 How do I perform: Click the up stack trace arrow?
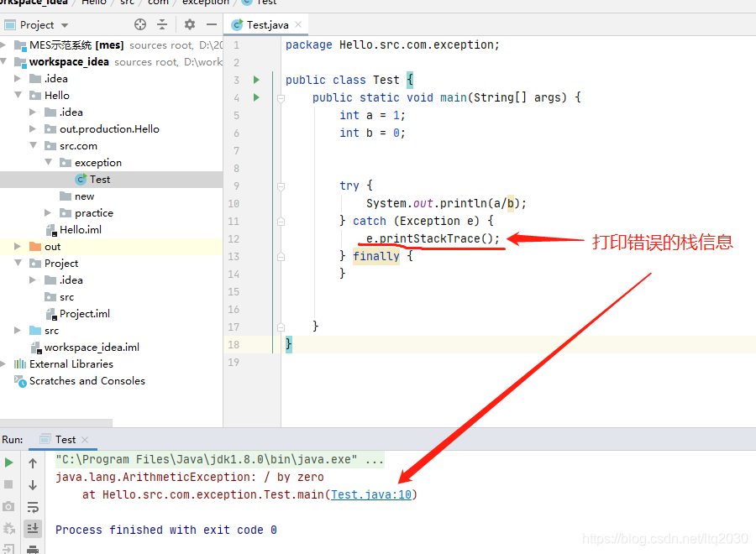(x=33, y=463)
